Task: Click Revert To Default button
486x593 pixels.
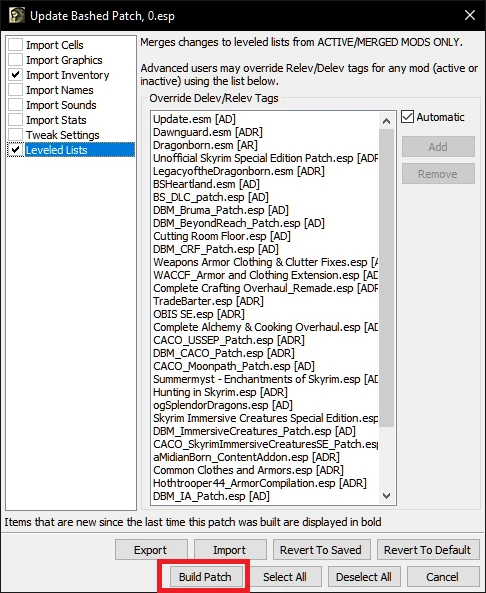Action: [428, 550]
